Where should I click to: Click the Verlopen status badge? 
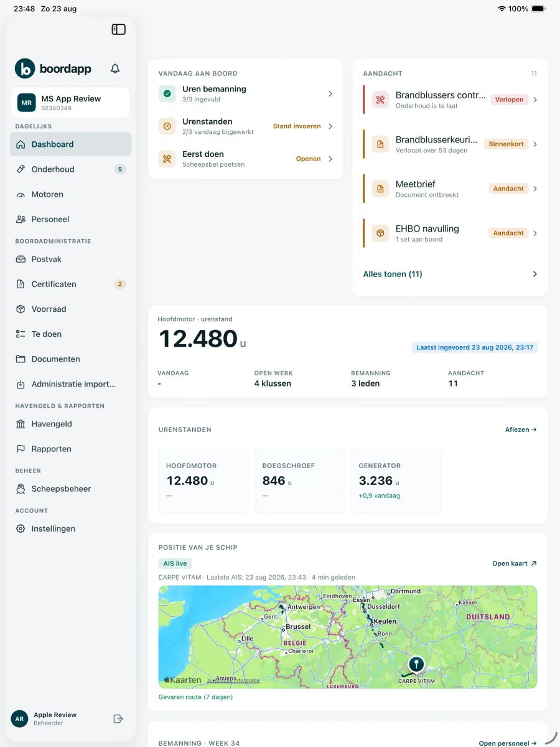point(509,100)
